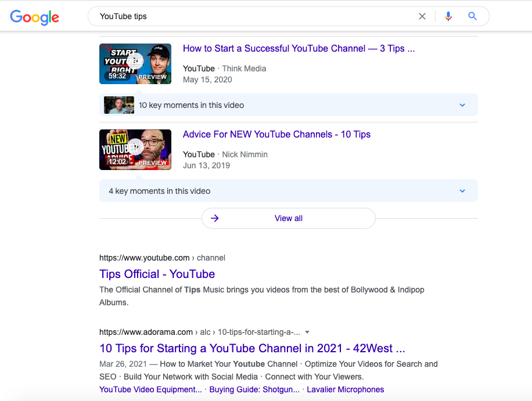
Task: Follow the YouTube Video Equipment sitelink
Action: [150, 389]
